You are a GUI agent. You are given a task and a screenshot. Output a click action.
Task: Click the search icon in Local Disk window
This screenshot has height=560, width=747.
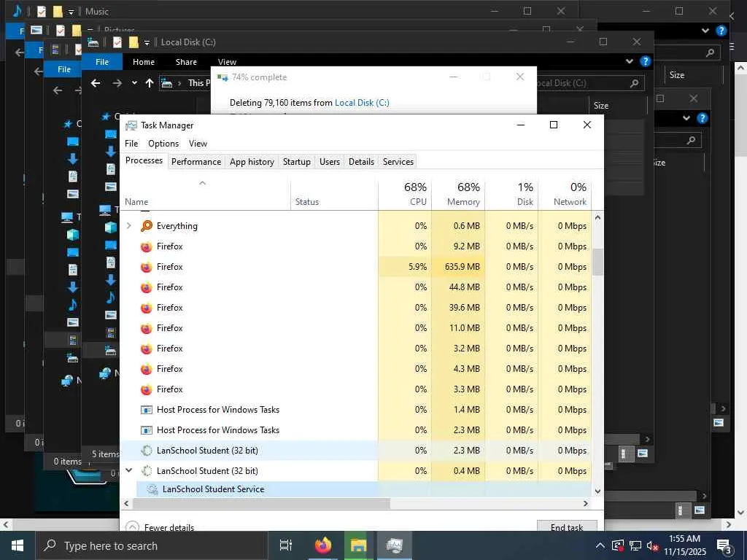(x=634, y=83)
